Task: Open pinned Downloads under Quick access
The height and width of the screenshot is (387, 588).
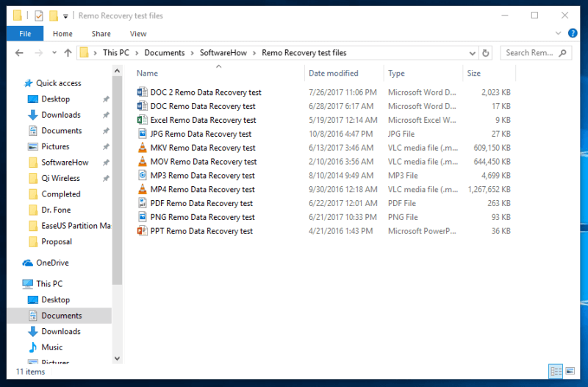Action: 61,115
